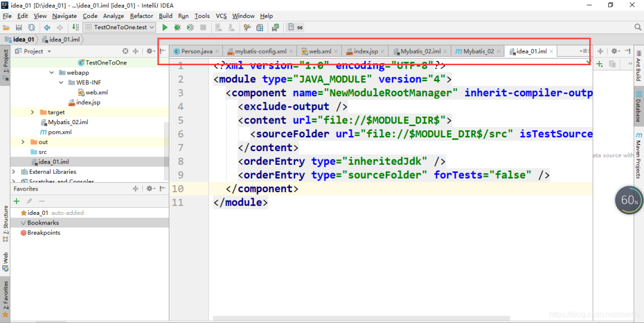Navigate back with the blue arrow
The width and height of the screenshot is (644, 323).
coord(47,27)
